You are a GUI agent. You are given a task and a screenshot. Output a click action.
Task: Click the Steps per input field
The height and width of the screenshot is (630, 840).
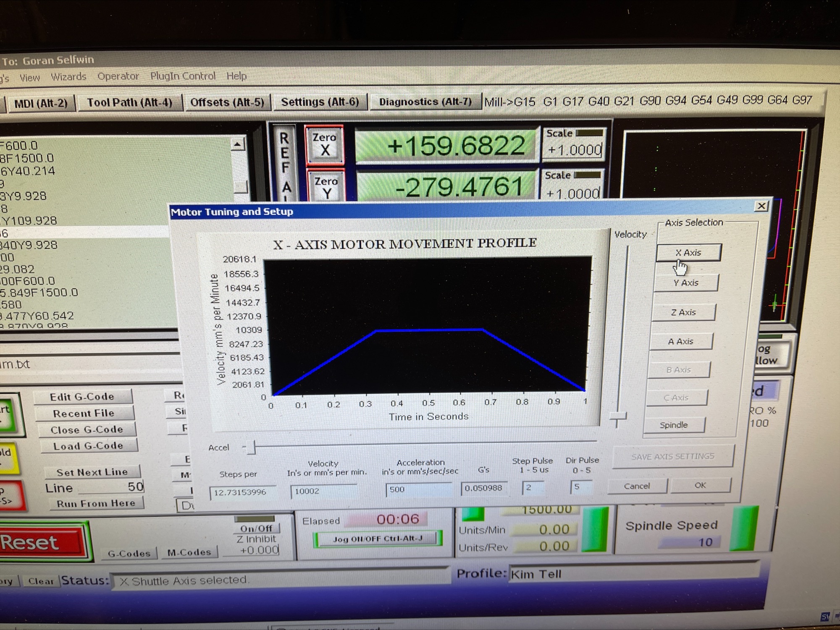pyautogui.click(x=242, y=492)
